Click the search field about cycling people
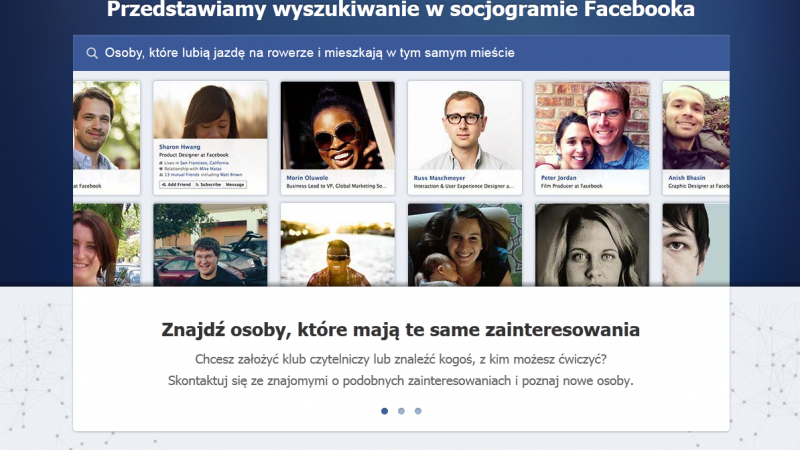800x450 pixels. click(401, 53)
